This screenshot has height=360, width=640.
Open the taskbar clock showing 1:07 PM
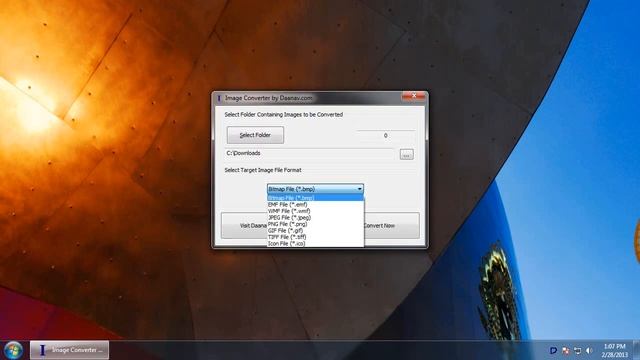pyautogui.click(x=614, y=351)
